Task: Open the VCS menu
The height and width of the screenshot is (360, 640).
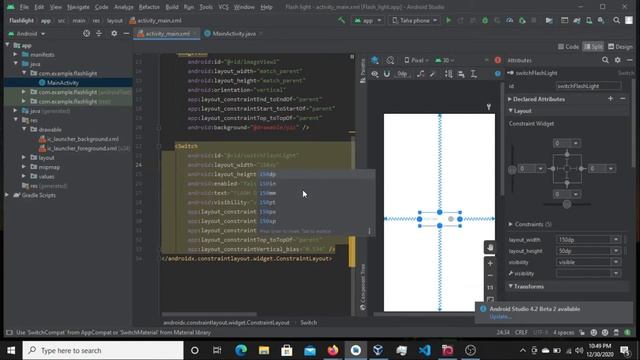Action: (224, 7)
